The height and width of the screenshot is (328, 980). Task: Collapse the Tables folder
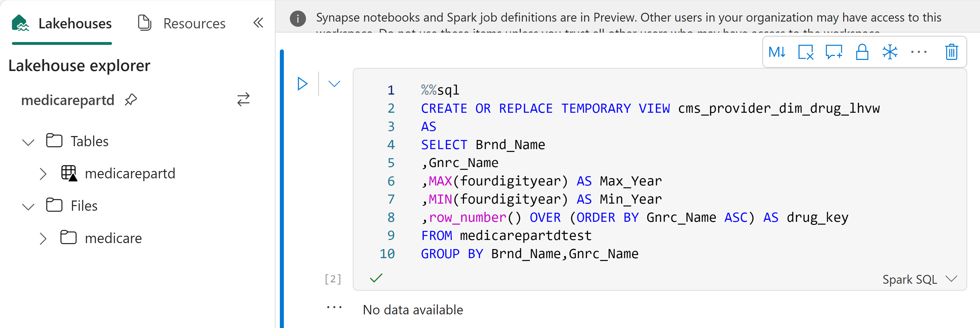[28, 142]
